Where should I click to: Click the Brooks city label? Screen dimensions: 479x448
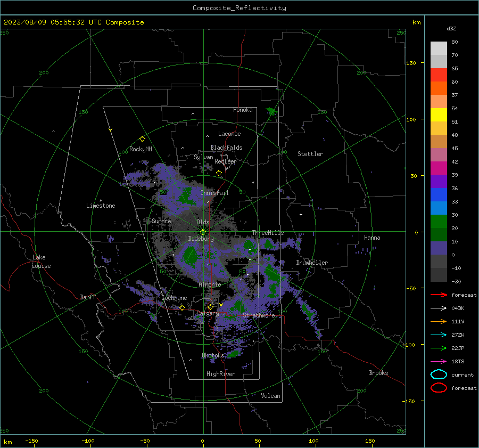[x=378, y=373]
